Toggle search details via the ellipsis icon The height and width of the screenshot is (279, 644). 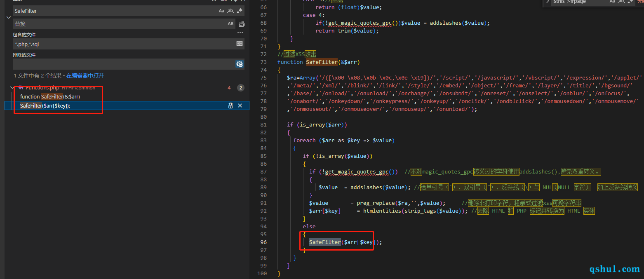click(240, 33)
